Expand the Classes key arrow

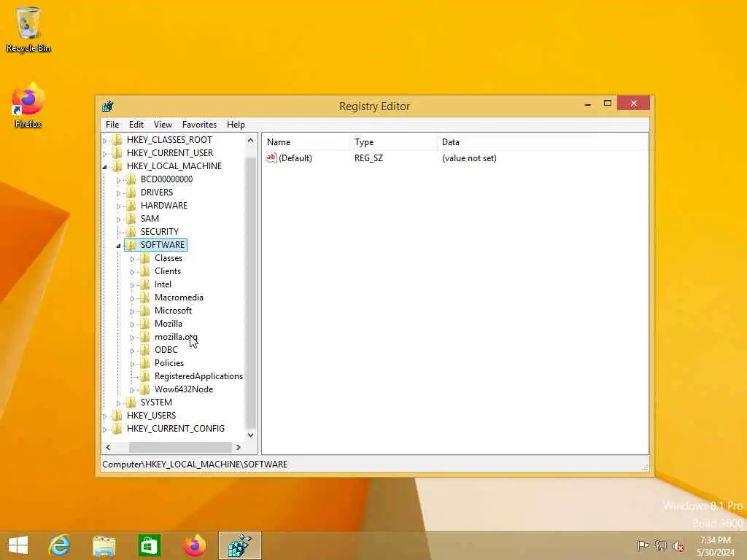click(133, 259)
